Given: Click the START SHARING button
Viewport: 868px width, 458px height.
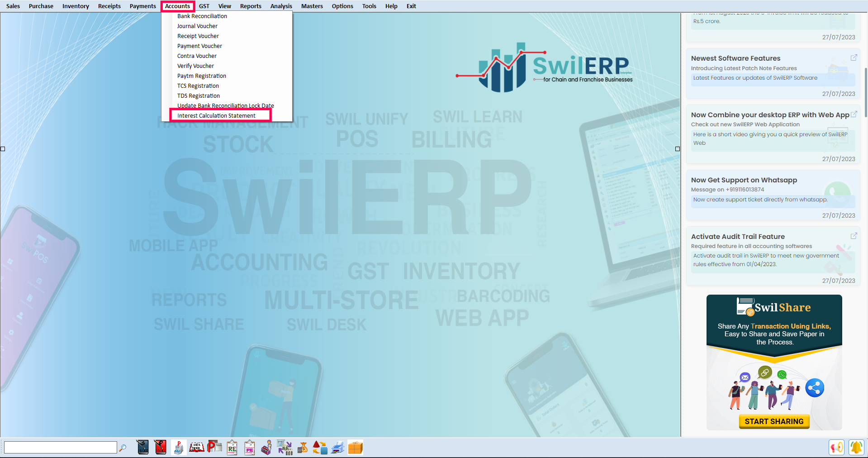Looking at the screenshot, I should [774, 421].
